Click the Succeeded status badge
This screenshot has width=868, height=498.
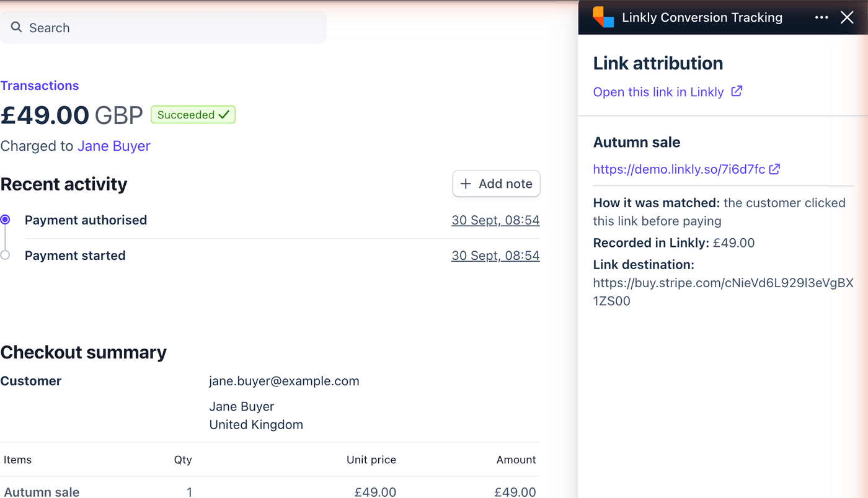tap(193, 115)
